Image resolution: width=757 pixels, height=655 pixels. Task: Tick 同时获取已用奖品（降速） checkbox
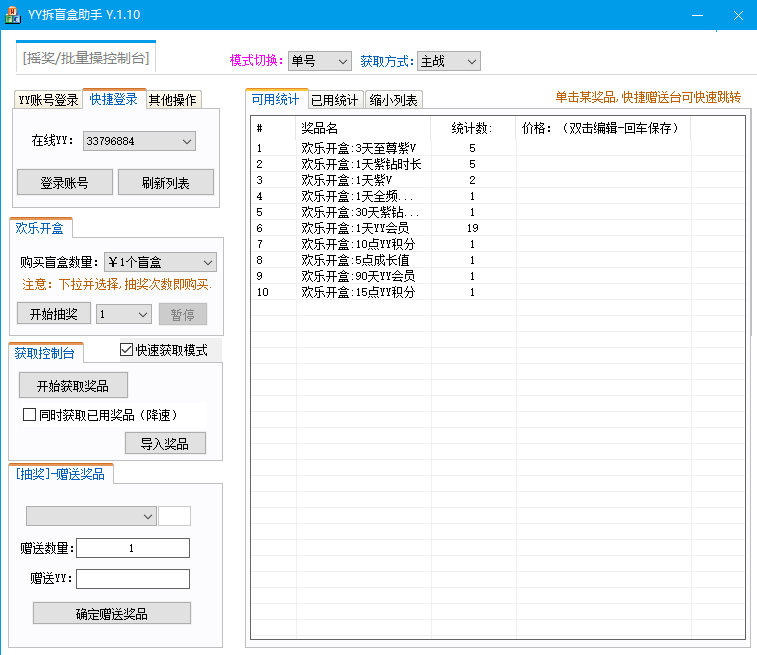click(x=29, y=415)
